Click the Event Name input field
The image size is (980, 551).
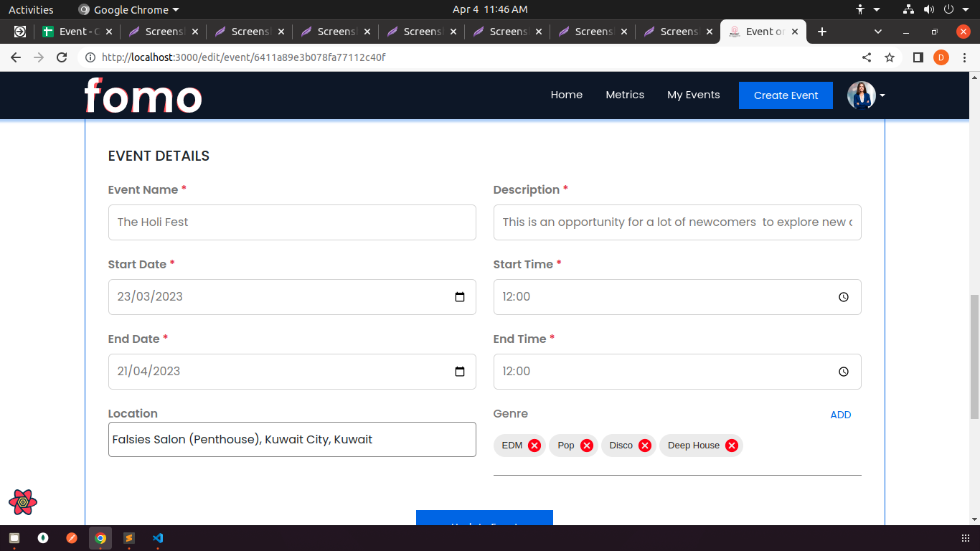(x=292, y=222)
